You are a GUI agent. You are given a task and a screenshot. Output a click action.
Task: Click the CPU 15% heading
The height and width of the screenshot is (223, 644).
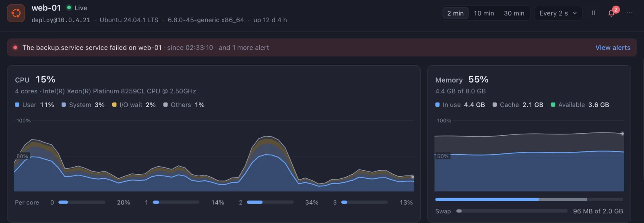coord(35,80)
